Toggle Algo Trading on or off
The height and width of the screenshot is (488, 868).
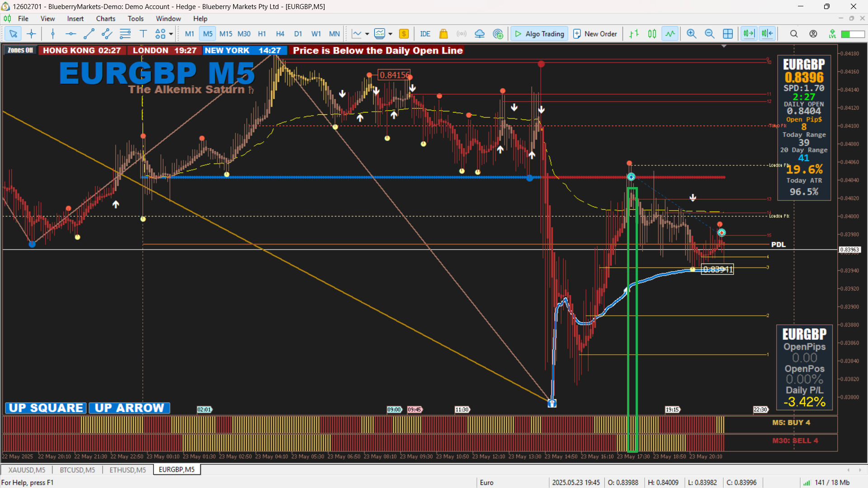click(x=540, y=34)
